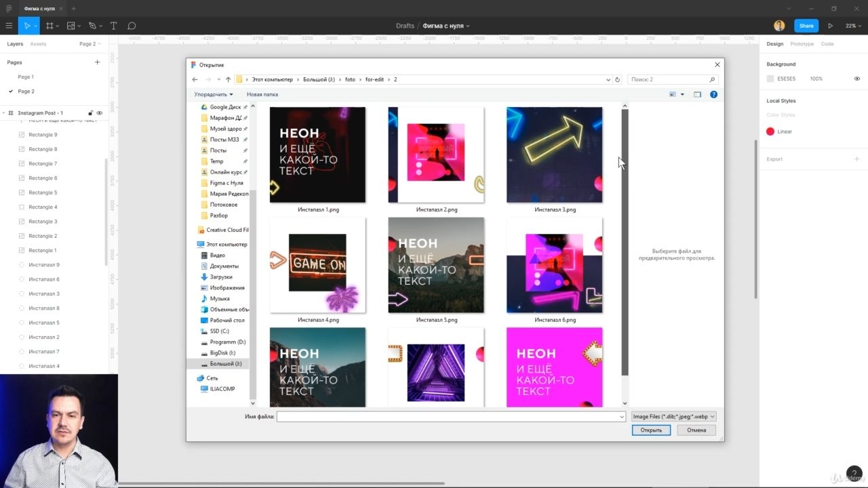Switch to the Assets tab
The width and height of the screenshot is (868, 488).
pyautogui.click(x=38, y=44)
